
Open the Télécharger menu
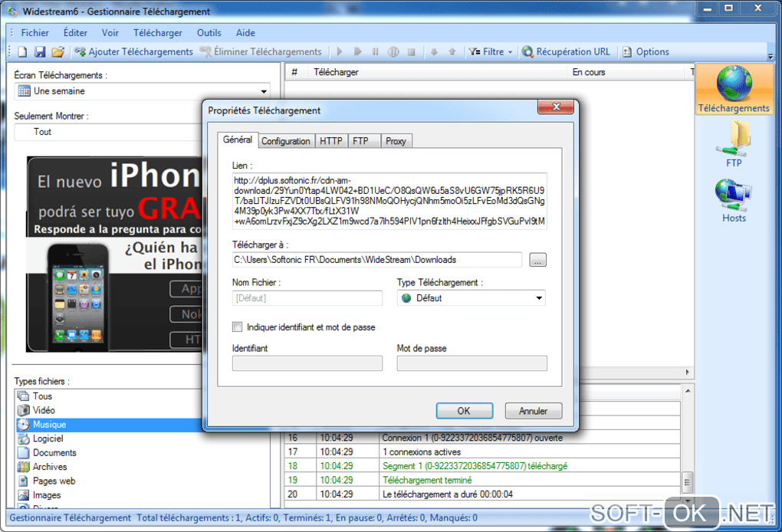(158, 33)
